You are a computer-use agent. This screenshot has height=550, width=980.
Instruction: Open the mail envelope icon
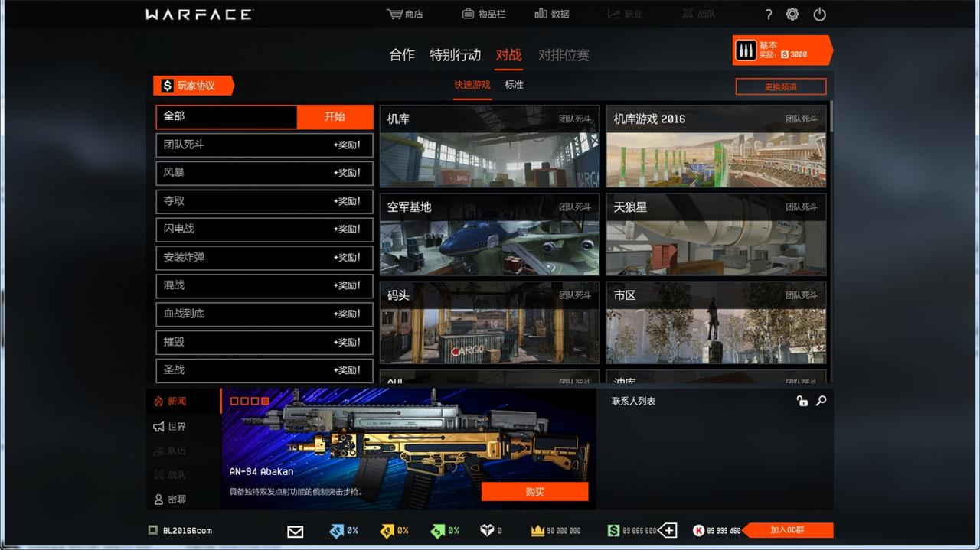pyautogui.click(x=295, y=531)
